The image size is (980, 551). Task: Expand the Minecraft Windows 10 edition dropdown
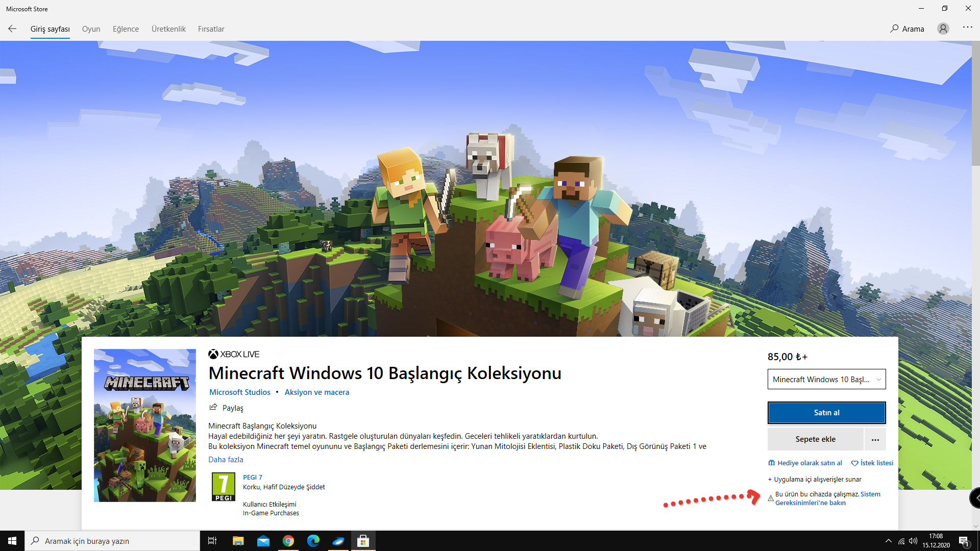click(x=826, y=379)
